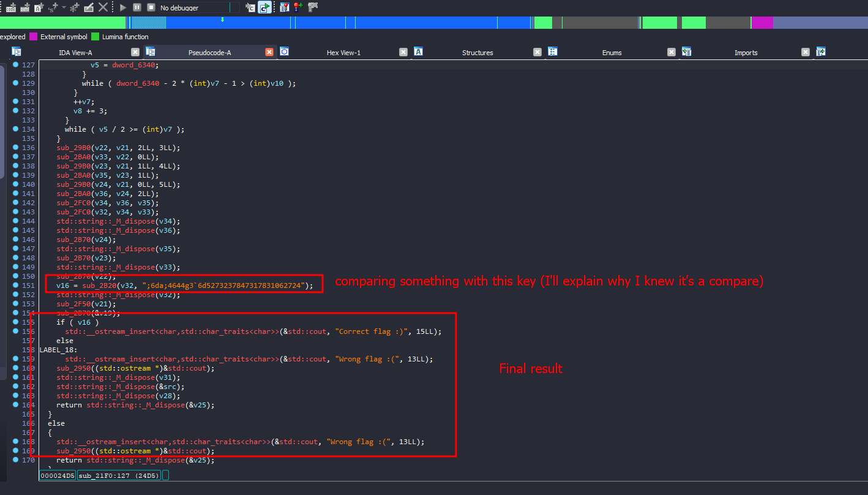Click the red breakpoint add icon
Screen dimensions: 868x495
297,7
